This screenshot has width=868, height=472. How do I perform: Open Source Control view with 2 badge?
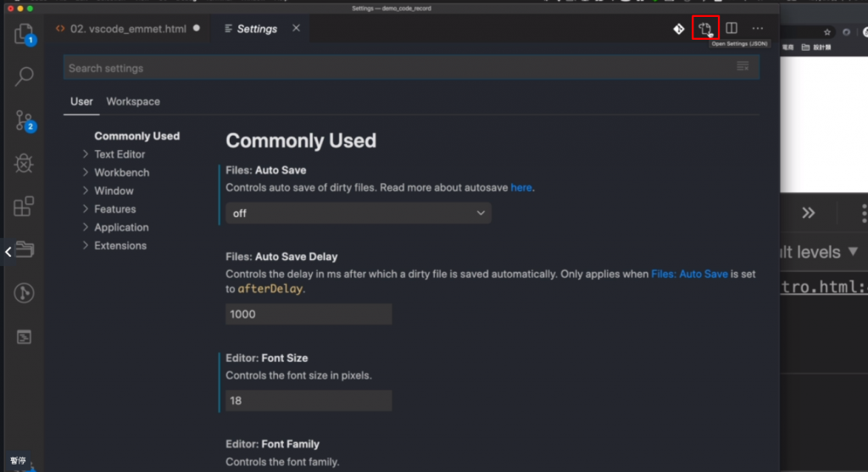24,121
